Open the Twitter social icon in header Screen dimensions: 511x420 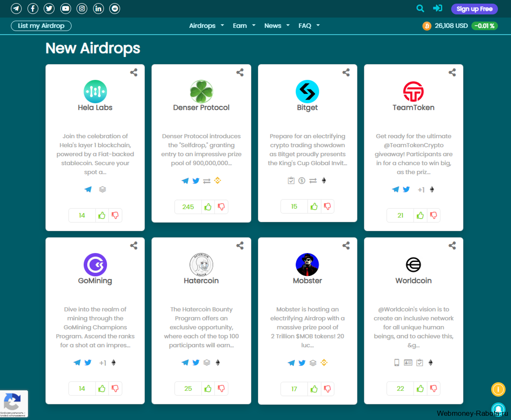(49, 8)
